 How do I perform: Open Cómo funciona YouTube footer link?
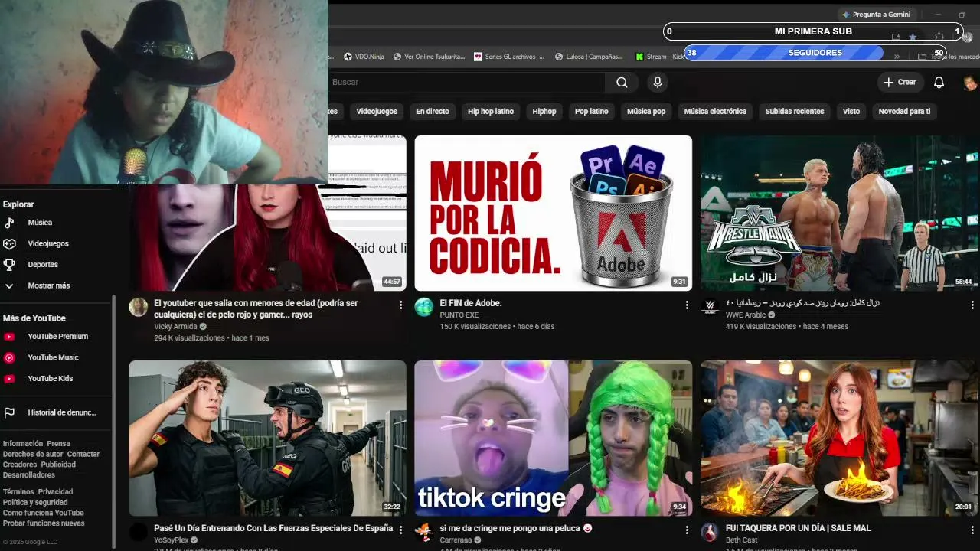coord(43,513)
